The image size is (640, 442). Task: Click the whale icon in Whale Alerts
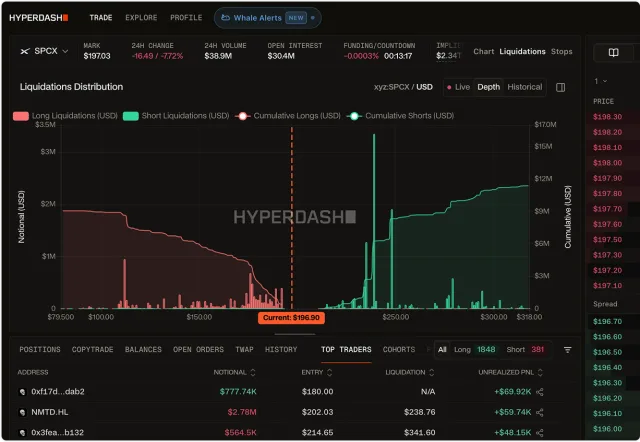pyautogui.click(x=225, y=18)
